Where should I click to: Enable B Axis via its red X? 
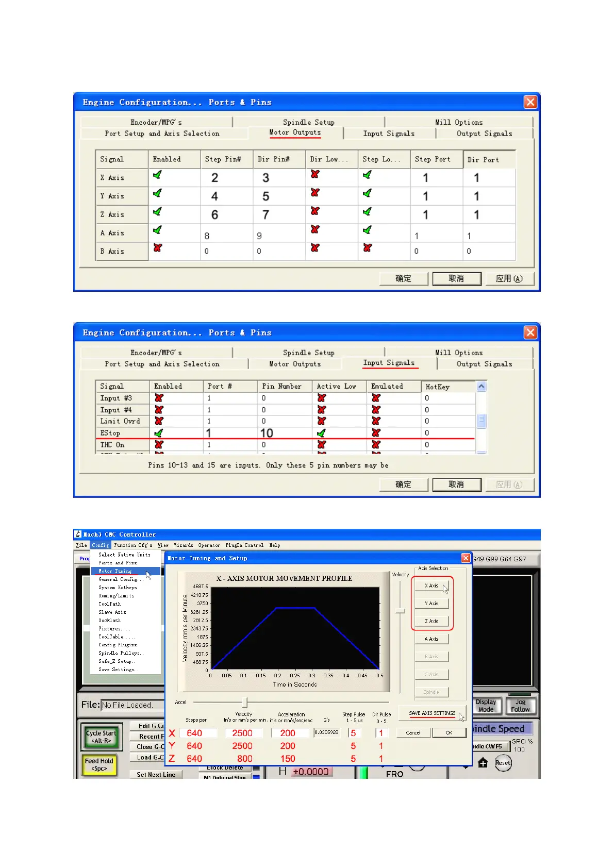coord(158,248)
